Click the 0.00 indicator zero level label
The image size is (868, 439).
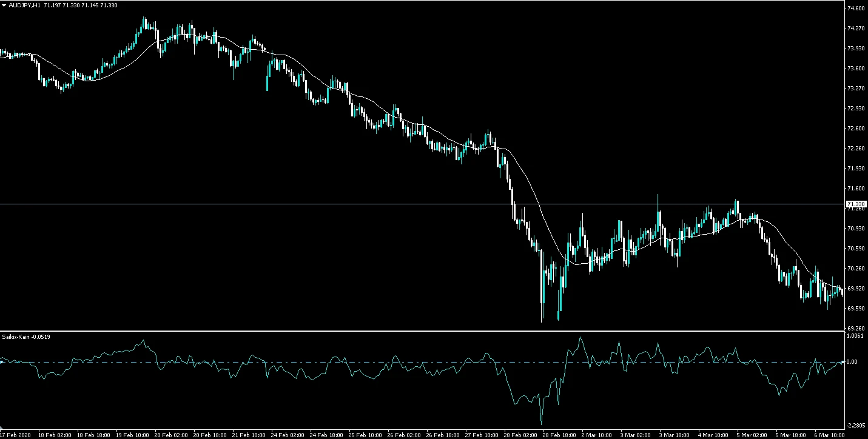[852, 362]
